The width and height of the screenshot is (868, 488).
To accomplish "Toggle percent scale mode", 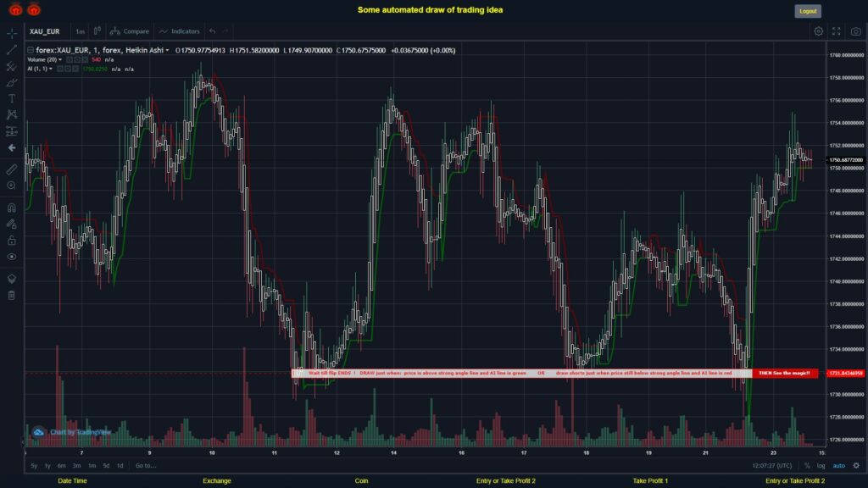I will (x=807, y=466).
